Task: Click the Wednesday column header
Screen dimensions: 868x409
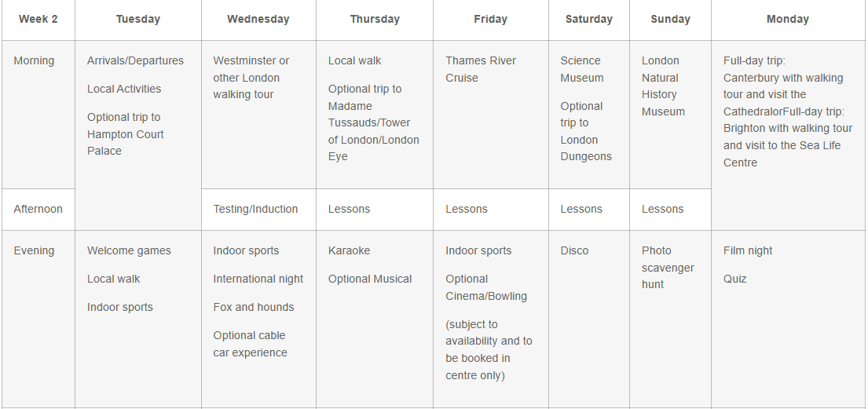Action: (258, 20)
